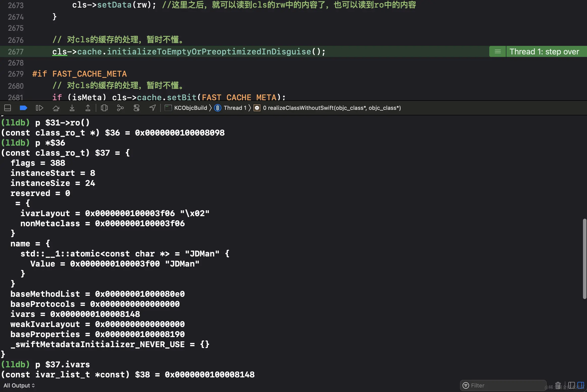Click line number 2677 gutter
Viewport: 587px width, 392px height.
pyautogui.click(x=16, y=52)
